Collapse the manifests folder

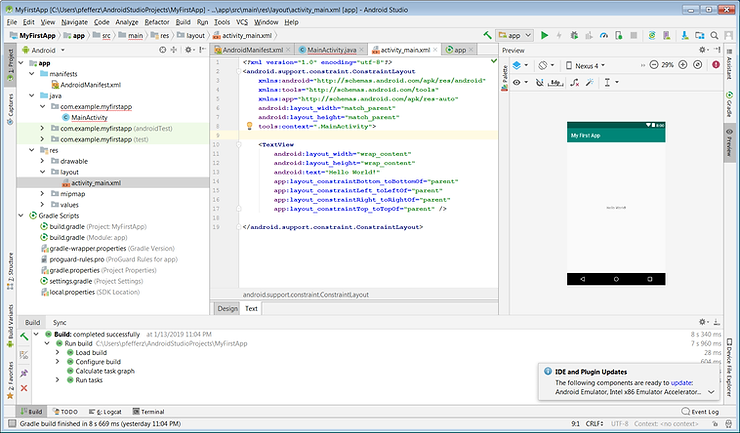pyautogui.click(x=32, y=74)
